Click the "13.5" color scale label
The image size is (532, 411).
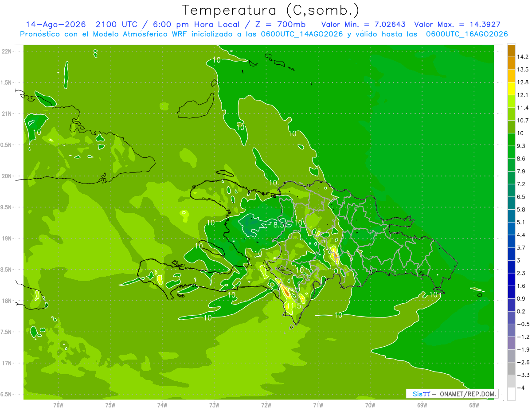(x=523, y=70)
